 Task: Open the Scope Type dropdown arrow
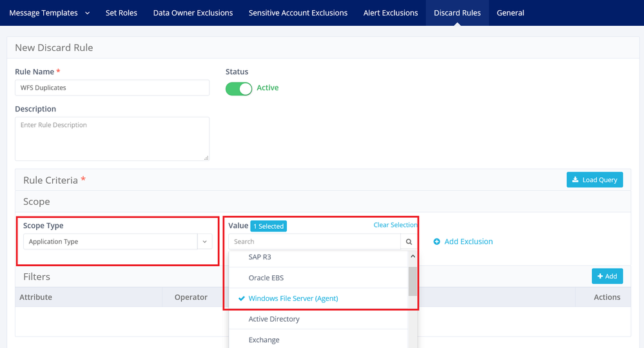click(204, 242)
